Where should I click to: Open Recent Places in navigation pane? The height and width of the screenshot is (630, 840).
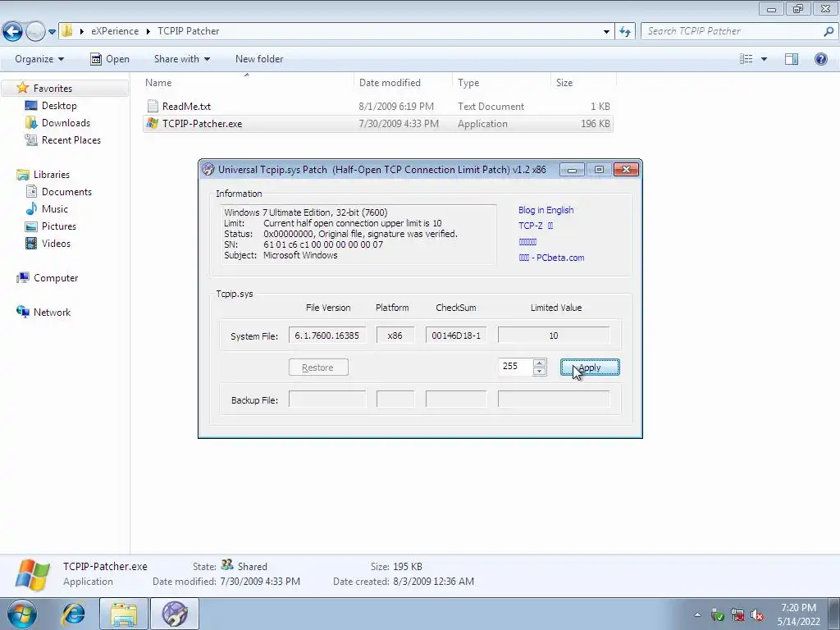[71, 139]
